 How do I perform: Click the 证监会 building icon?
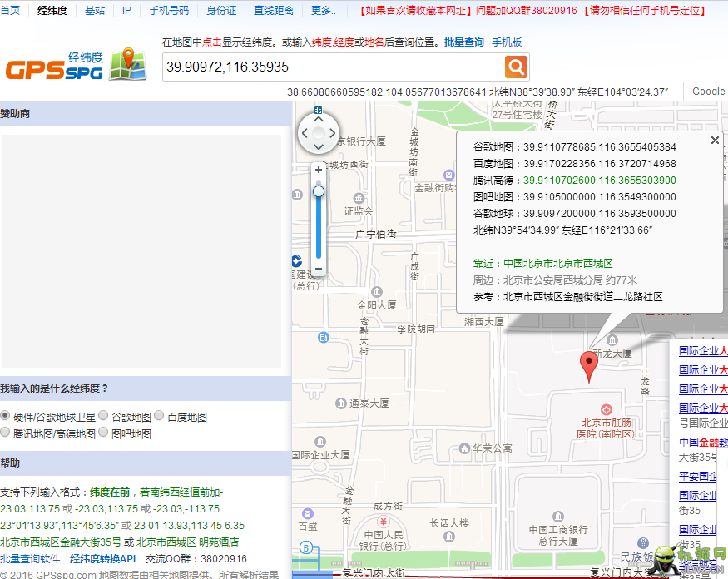tap(359, 199)
